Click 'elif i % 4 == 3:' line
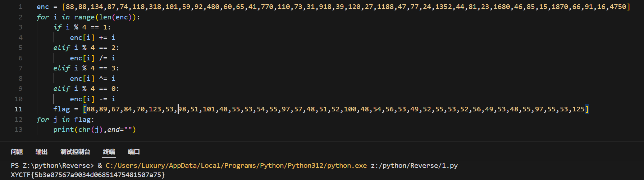The width and height of the screenshot is (644, 180). [x=86, y=68]
